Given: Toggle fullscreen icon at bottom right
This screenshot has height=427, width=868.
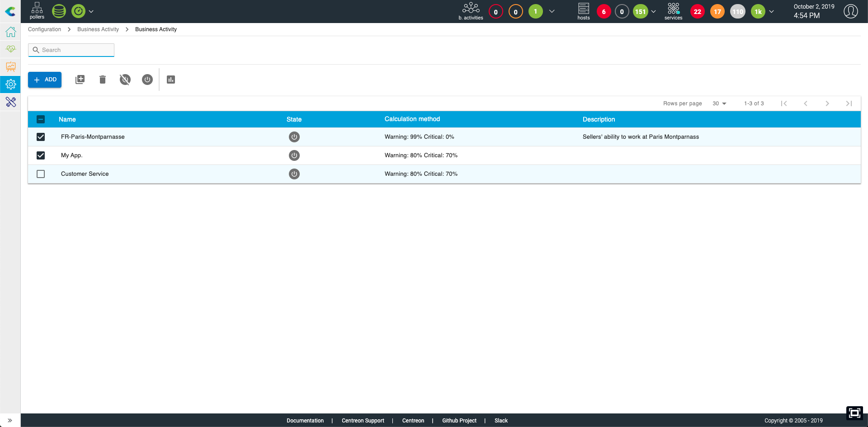Looking at the screenshot, I should pos(854,413).
